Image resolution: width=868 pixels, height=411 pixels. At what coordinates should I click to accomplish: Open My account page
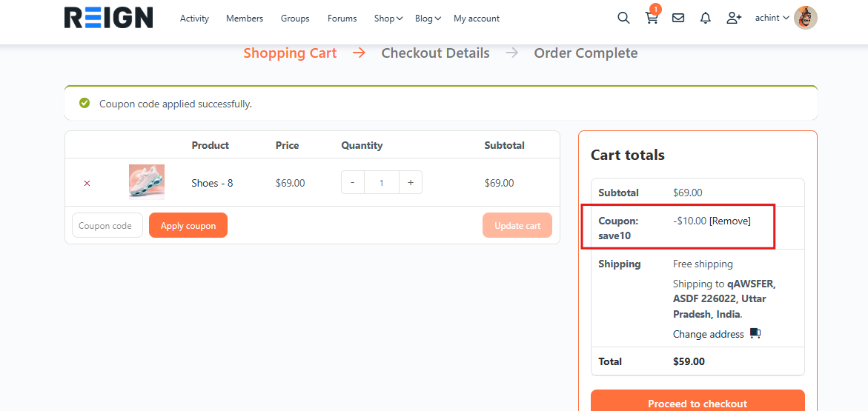pyautogui.click(x=477, y=19)
